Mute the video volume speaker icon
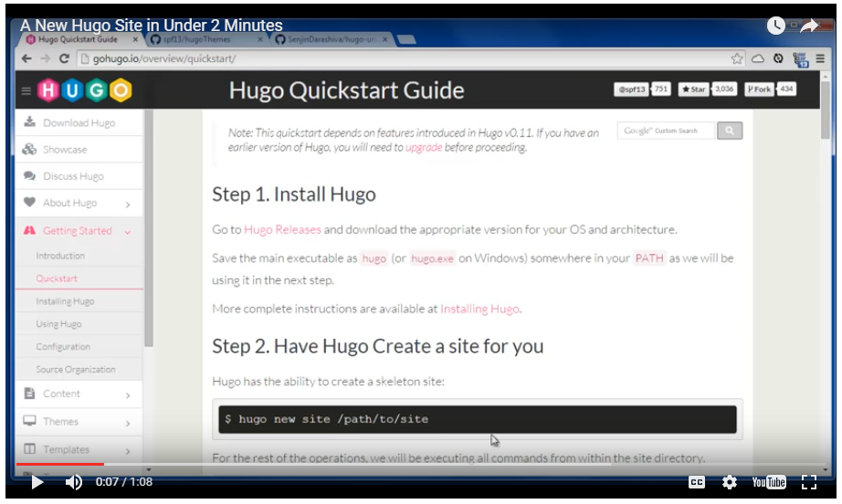The image size is (842, 504). pos(74,482)
